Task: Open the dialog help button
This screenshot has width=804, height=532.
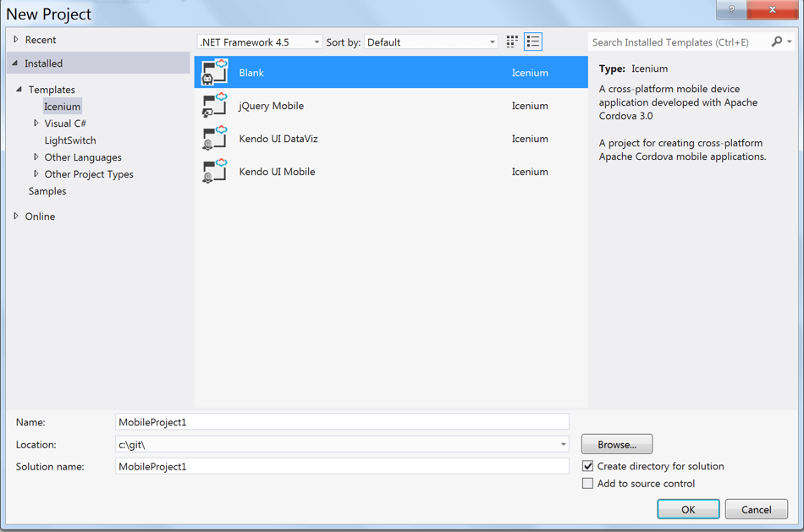Action: (x=731, y=10)
